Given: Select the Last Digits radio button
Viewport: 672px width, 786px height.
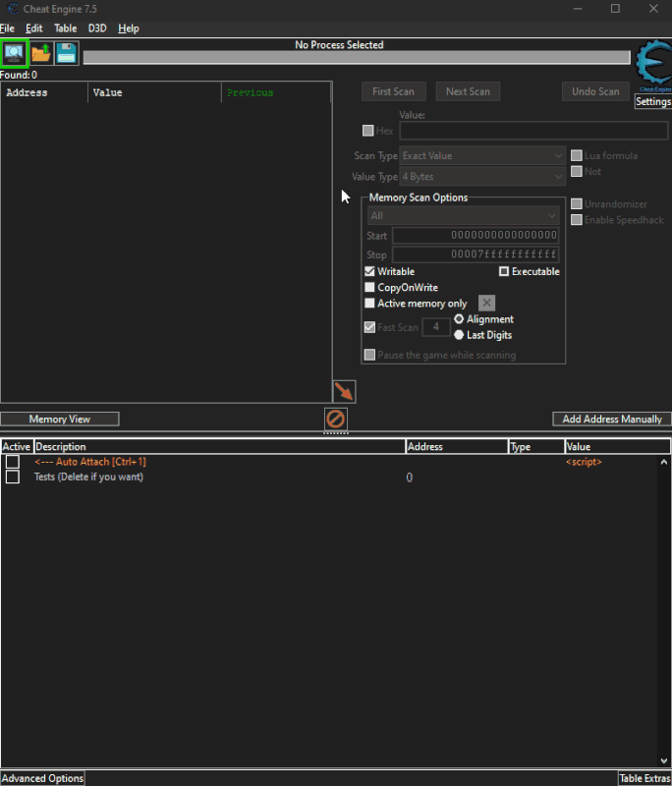Looking at the screenshot, I should point(459,335).
